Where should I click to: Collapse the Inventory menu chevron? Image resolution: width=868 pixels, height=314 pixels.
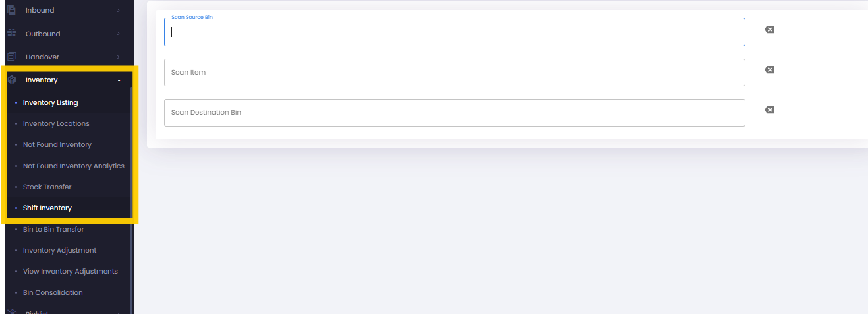point(119,80)
